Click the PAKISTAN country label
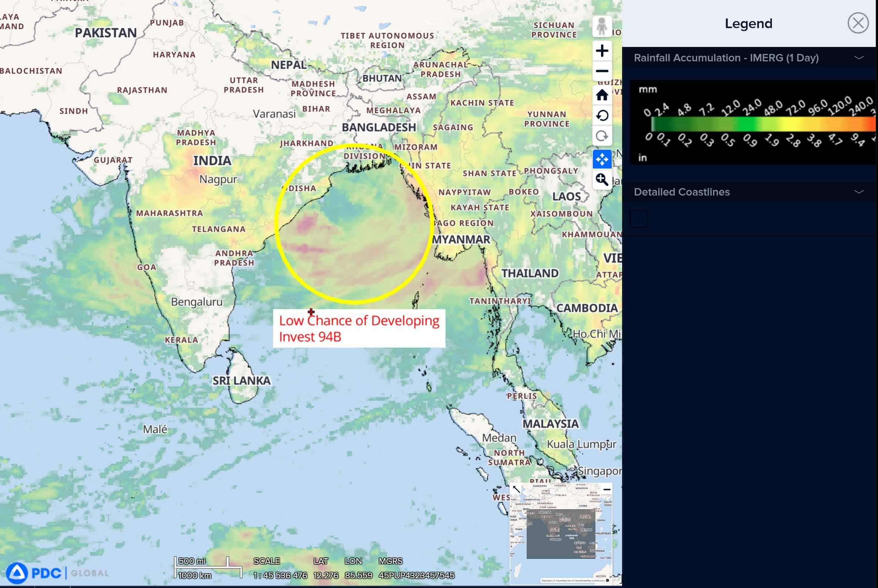This screenshot has width=878, height=588. (x=106, y=33)
